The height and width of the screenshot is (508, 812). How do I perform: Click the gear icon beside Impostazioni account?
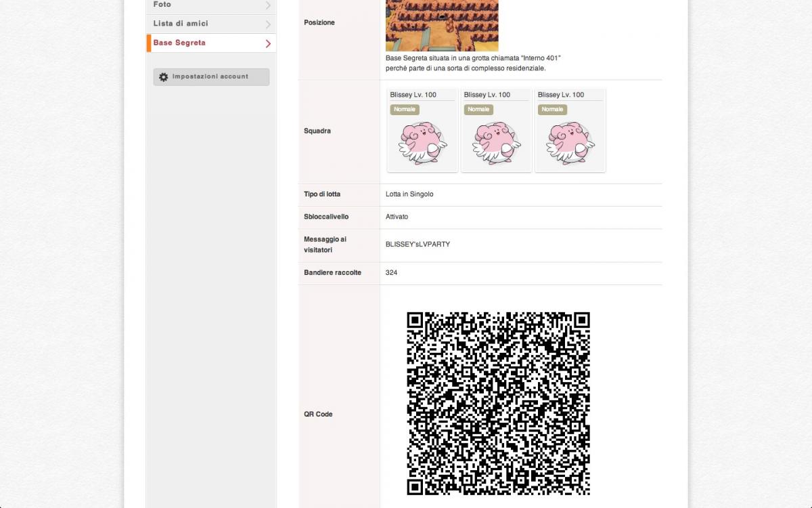[163, 77]
